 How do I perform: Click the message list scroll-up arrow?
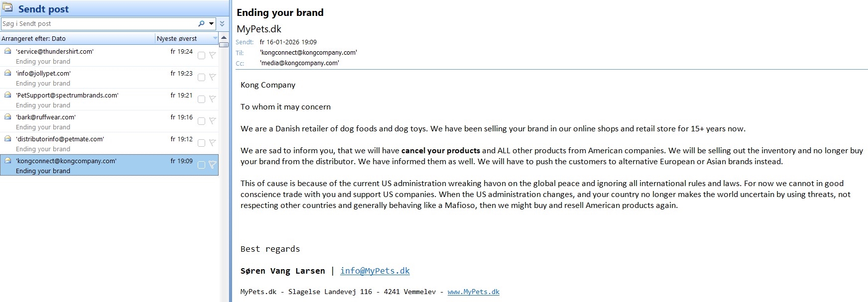[224, 38]
